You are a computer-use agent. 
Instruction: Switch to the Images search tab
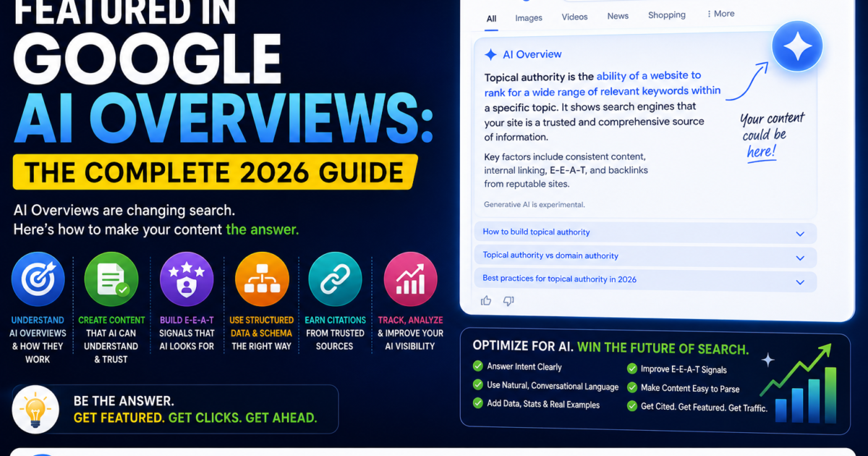529,18
